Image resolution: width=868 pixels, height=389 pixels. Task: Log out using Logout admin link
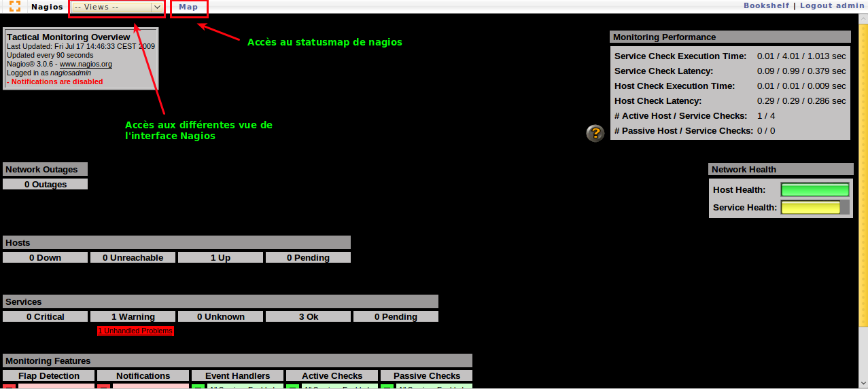pos(832,5)
